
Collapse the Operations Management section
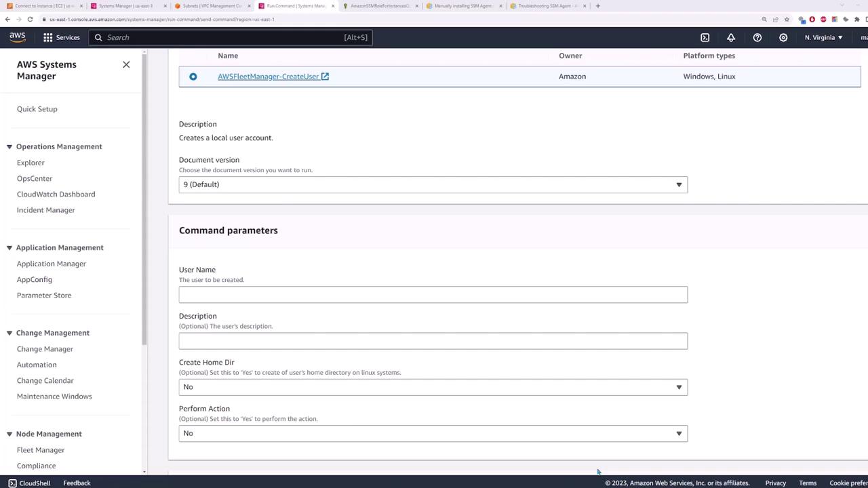[x=9, y=146]
